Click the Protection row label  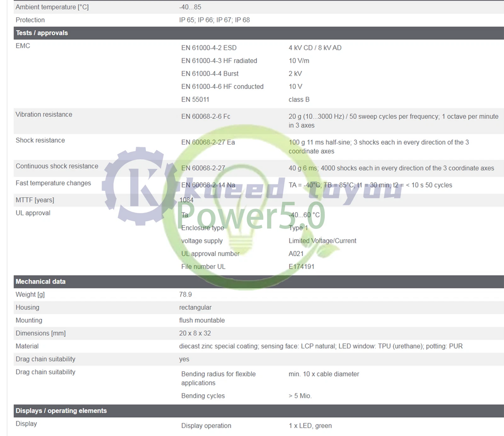(x=30, y=20)
